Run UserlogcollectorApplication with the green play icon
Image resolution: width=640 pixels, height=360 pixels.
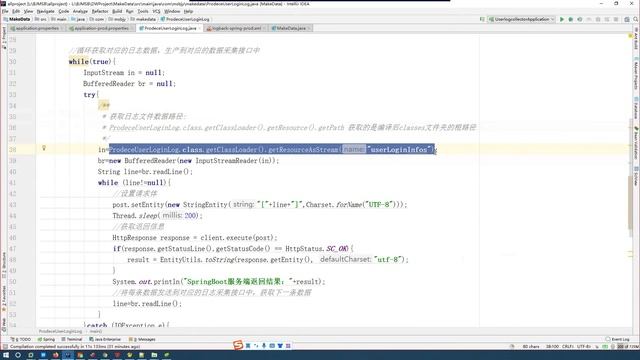click(x=562, y=19)
